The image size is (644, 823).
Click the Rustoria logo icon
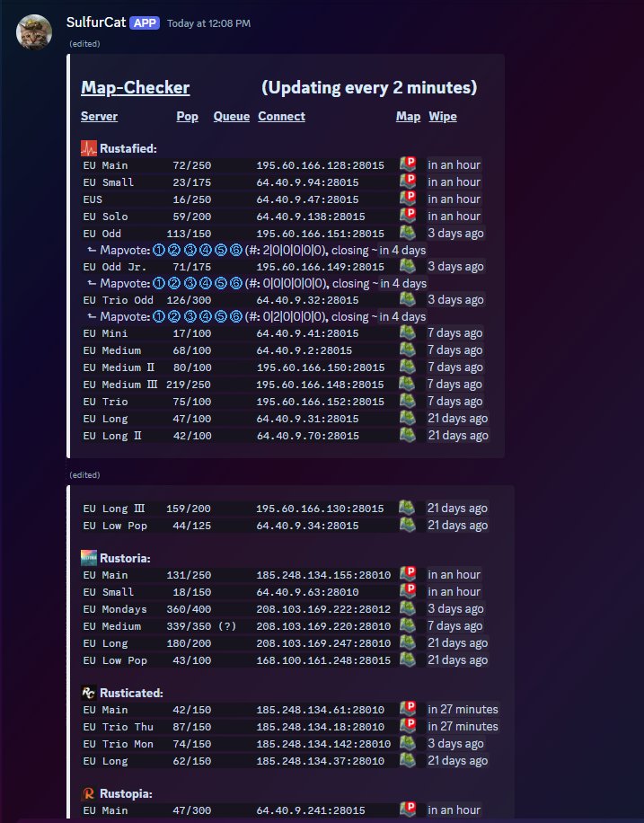tap(89, 557)
